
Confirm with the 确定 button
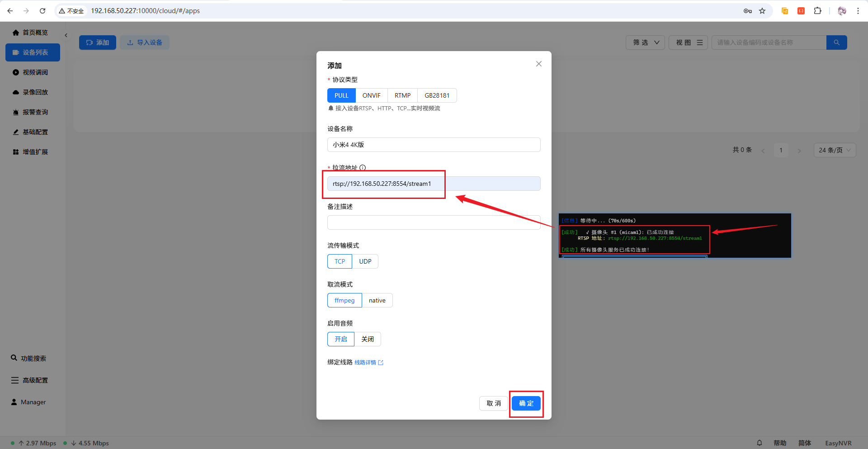tap(526, 403)
